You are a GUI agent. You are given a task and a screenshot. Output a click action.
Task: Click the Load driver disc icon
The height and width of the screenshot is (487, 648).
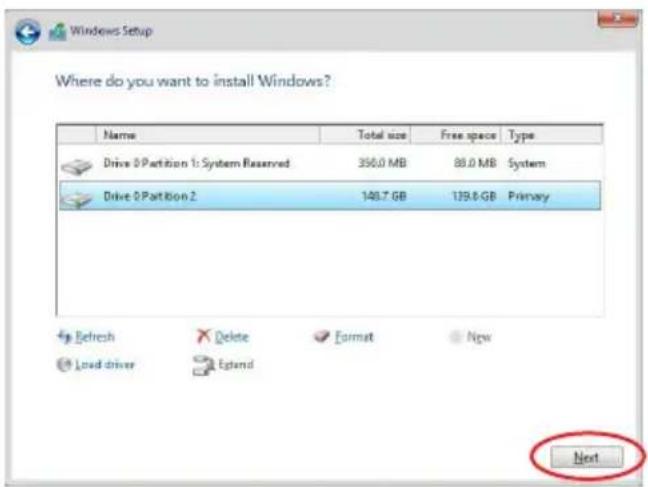[x=64, y=364]
